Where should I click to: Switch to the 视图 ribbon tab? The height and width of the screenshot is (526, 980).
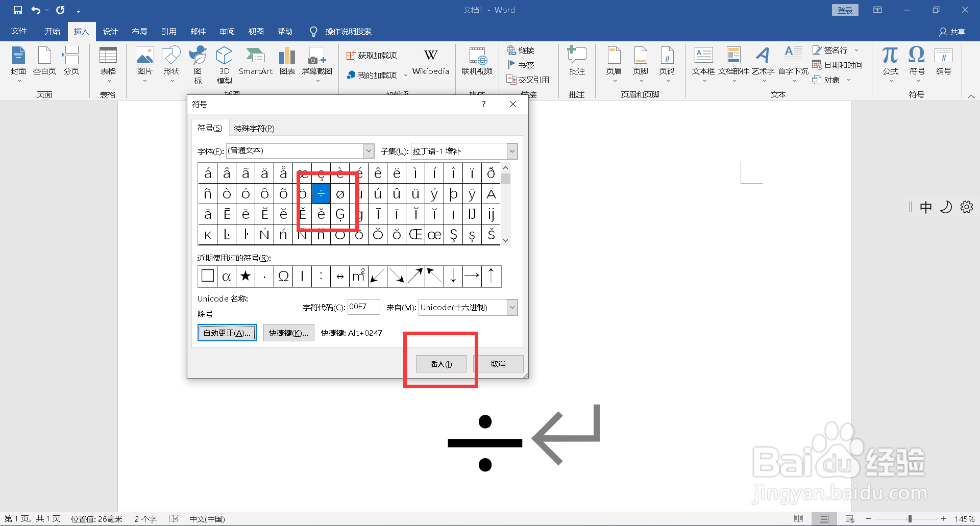click(256, 31)
